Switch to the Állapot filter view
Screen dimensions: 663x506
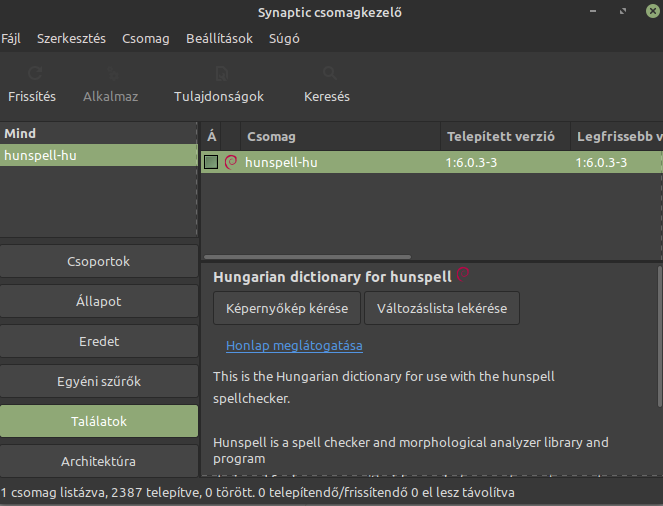click(x=99, y=301)
